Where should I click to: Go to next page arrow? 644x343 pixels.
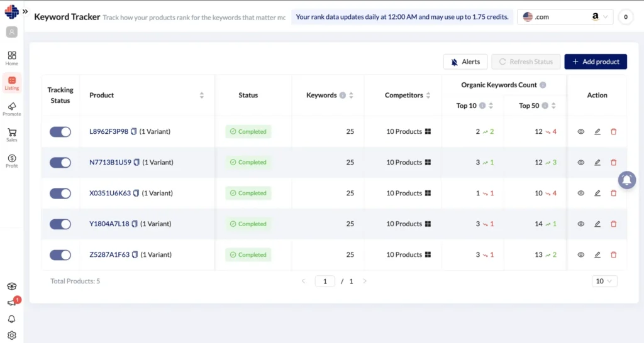pos(365,281)
